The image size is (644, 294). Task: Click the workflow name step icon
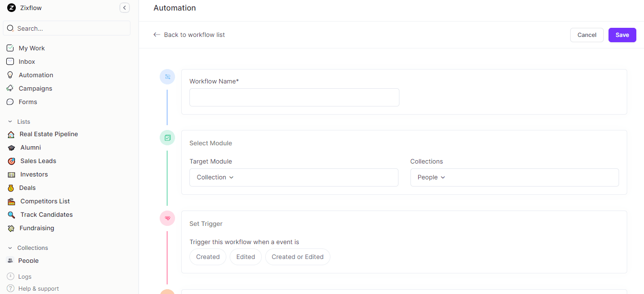(x=167, y=77)
